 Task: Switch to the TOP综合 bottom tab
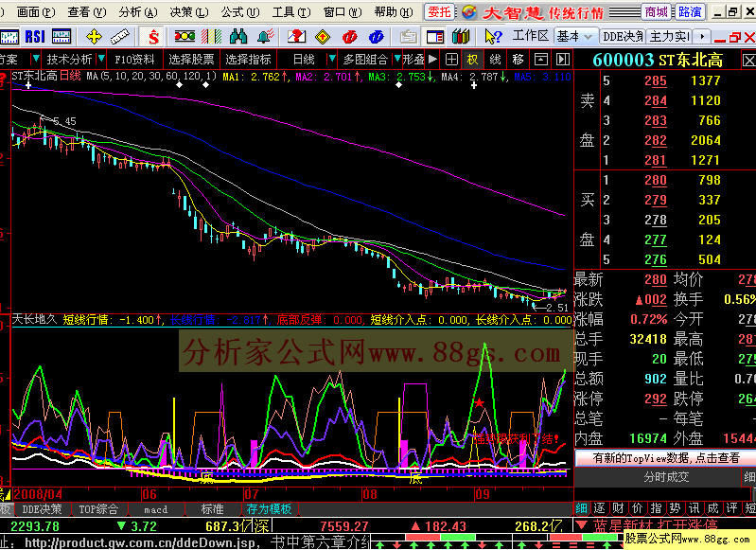(98, 509)
